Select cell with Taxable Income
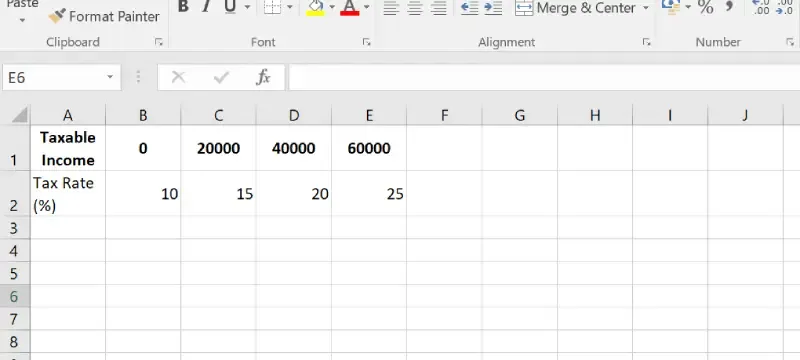 68,148
